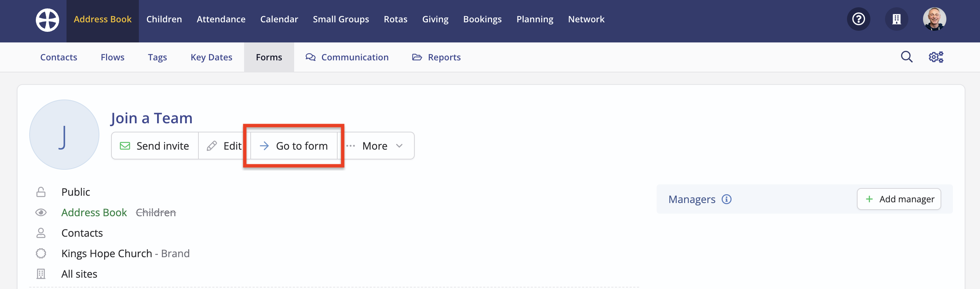980x289 pixels.
Task: Click the sites building icon in header
Action: [x=896, y=19]
